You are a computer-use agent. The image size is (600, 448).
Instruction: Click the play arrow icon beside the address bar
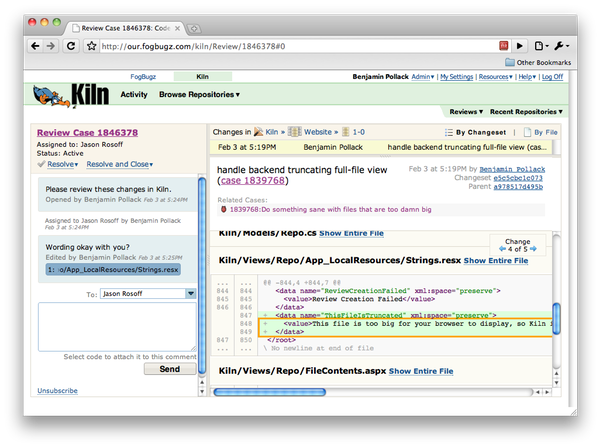pyautogui.click(x=520, y=46)
